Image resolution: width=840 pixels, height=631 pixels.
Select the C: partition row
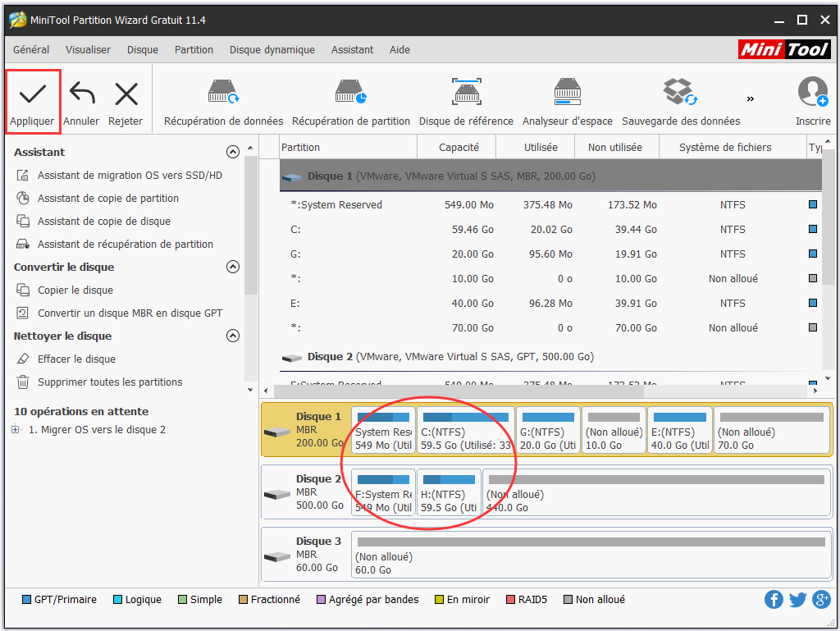coord(550,229)
